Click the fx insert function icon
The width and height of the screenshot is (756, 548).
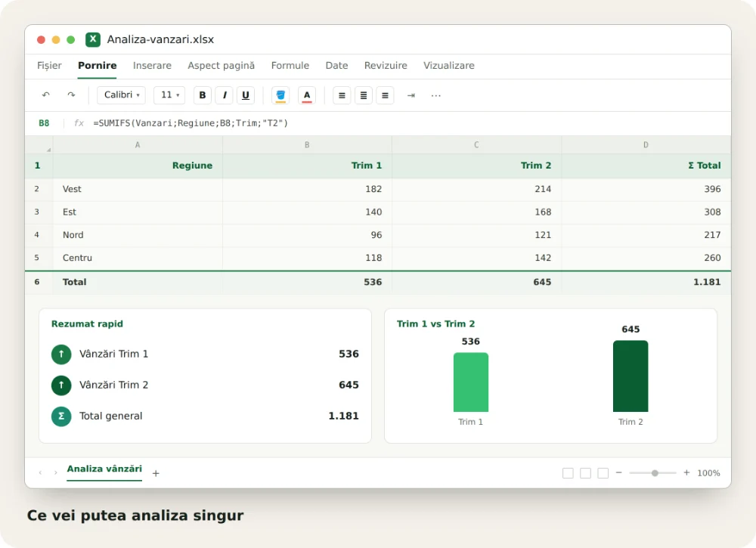(79, 123)
